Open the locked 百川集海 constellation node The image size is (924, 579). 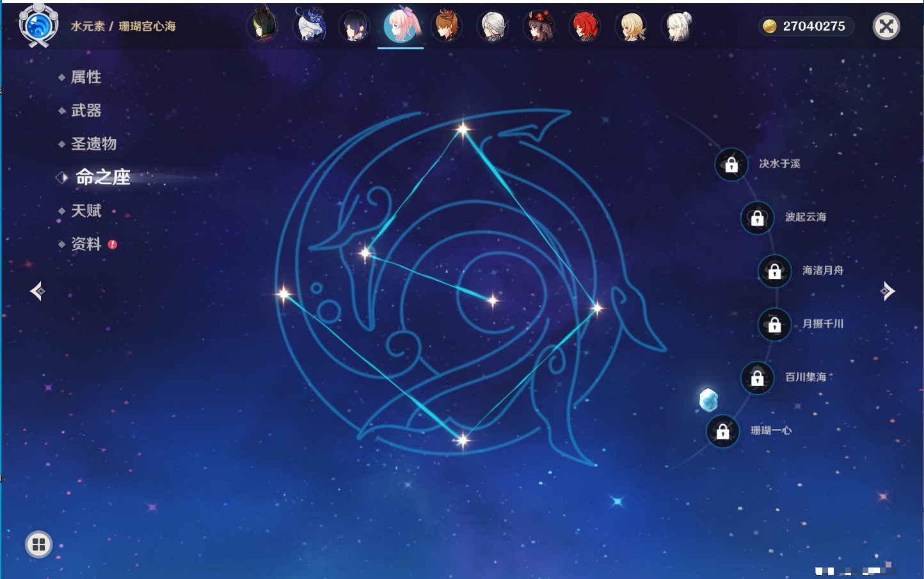tap(757, 377)
